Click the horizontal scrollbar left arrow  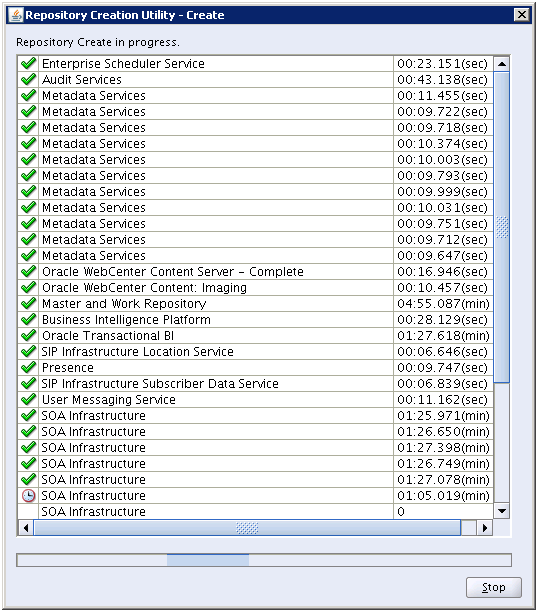point(26,528)
